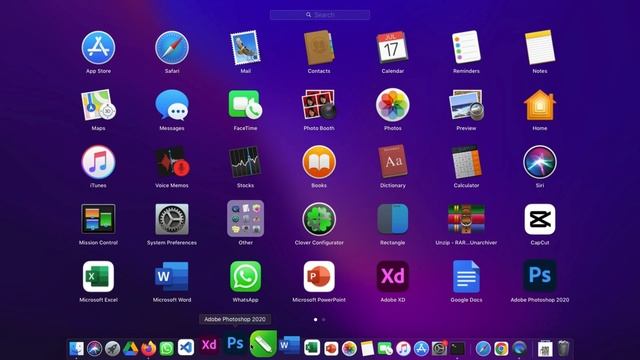Open Microsoft Word from the Dock
The width and height of the screenshot is (640, 360).
(290, 345)
